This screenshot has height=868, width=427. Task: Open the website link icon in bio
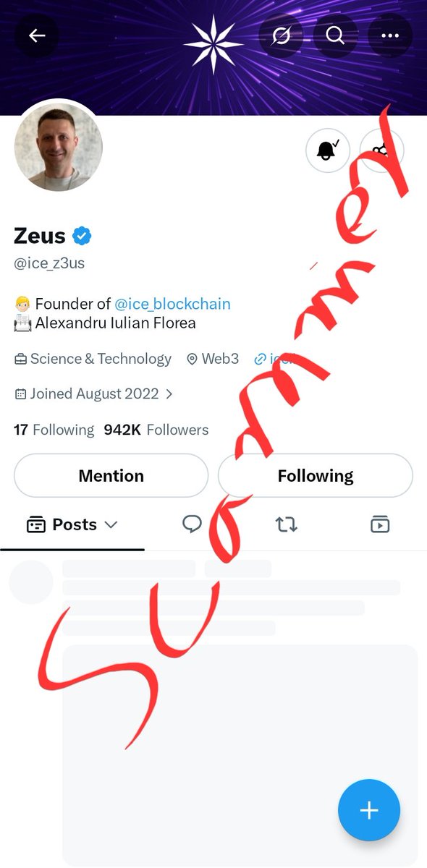point(260,359)
